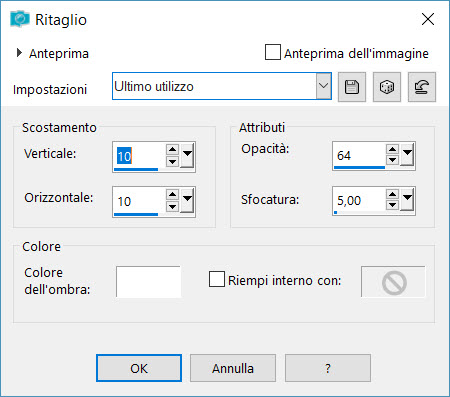Viewport: 450px width, 397px height.
Task: Expand the Anteprima preview section
Action: tap(19, 53)
